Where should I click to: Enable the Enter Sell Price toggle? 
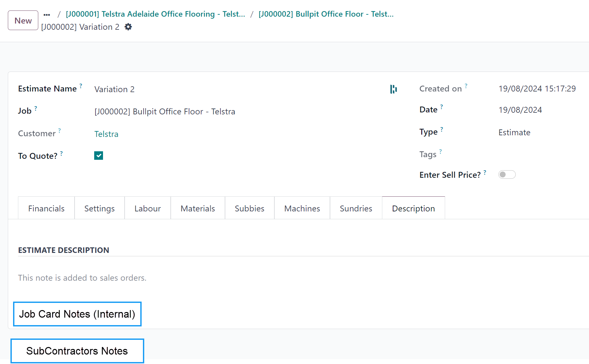(x=507, y=174)
